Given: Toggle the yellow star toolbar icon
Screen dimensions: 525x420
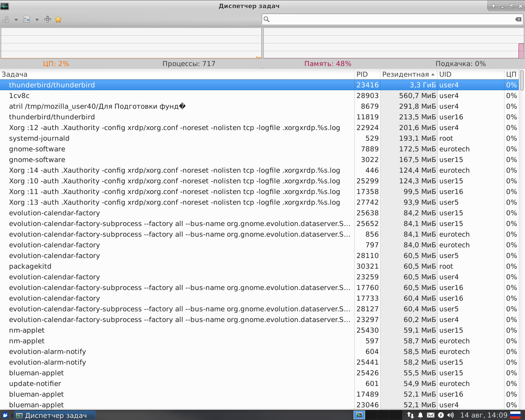Looking at the screenshot, I should (58, 19).
